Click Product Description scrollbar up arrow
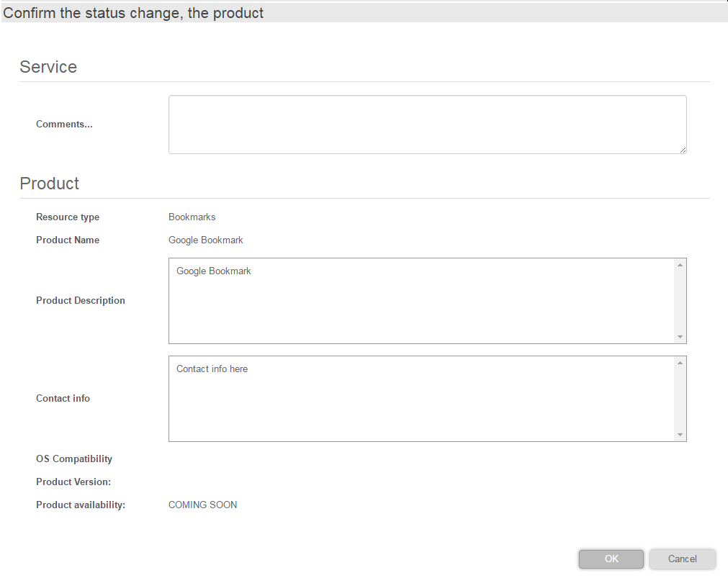 click(x=680, y=265)
